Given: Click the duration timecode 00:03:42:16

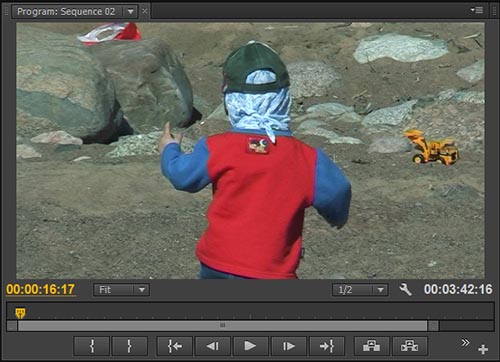Looking at the screenshot, I should tap(458, 289).
